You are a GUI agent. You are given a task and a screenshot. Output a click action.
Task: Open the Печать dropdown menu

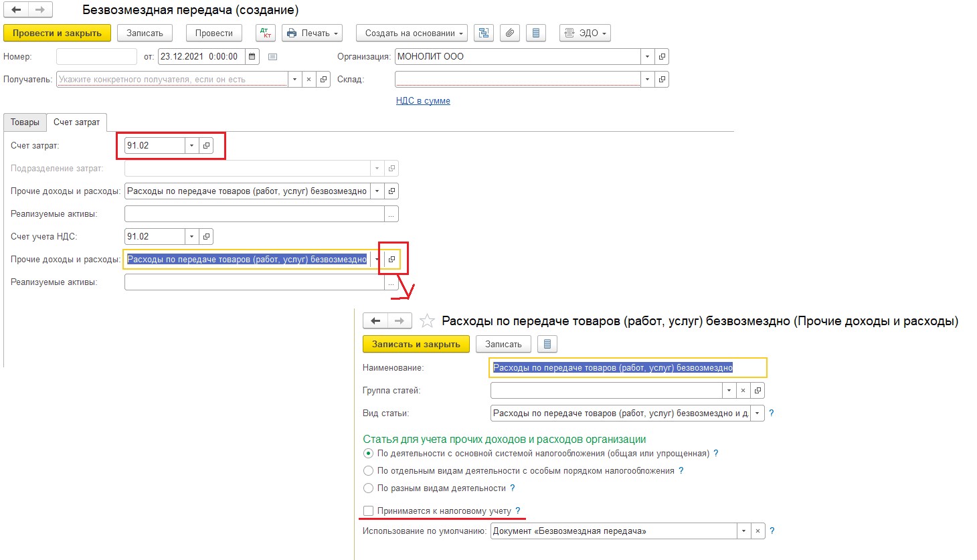click(313, 33)
